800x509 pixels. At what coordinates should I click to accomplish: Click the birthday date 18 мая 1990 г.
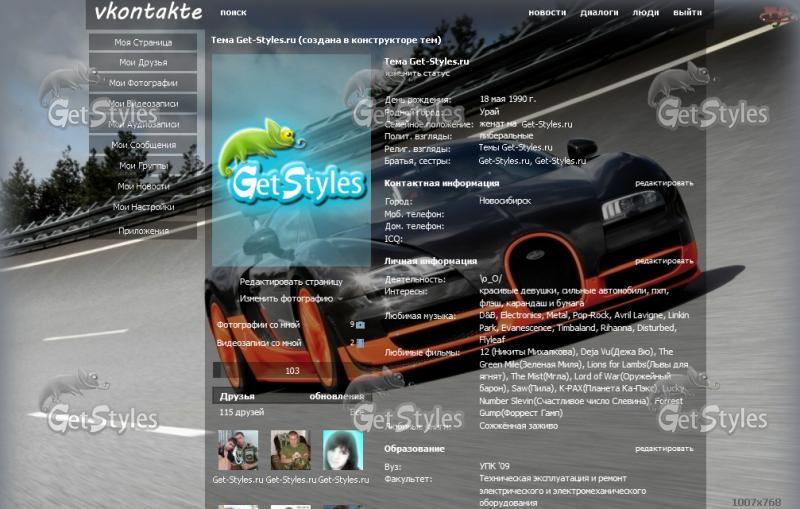tap(508, 99)
